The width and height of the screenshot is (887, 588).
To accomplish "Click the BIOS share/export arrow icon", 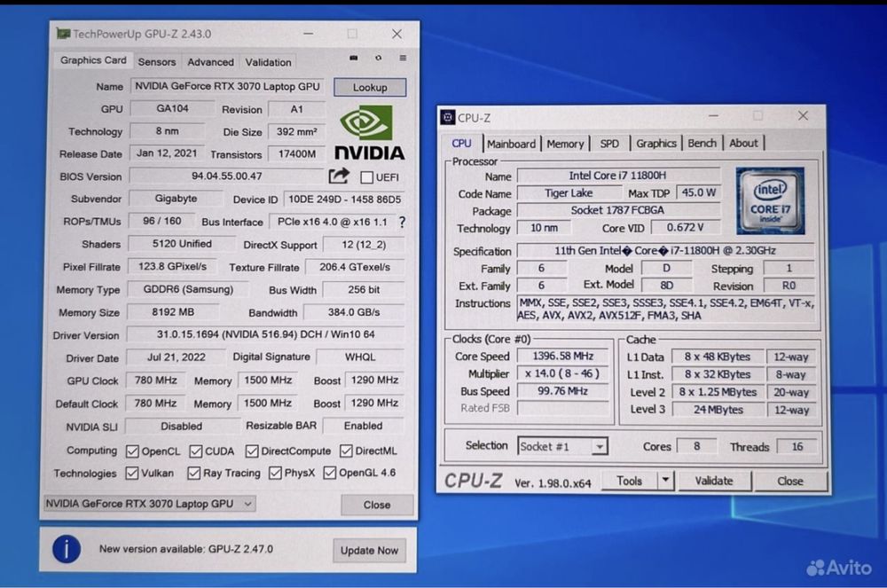I will (339, 176).
